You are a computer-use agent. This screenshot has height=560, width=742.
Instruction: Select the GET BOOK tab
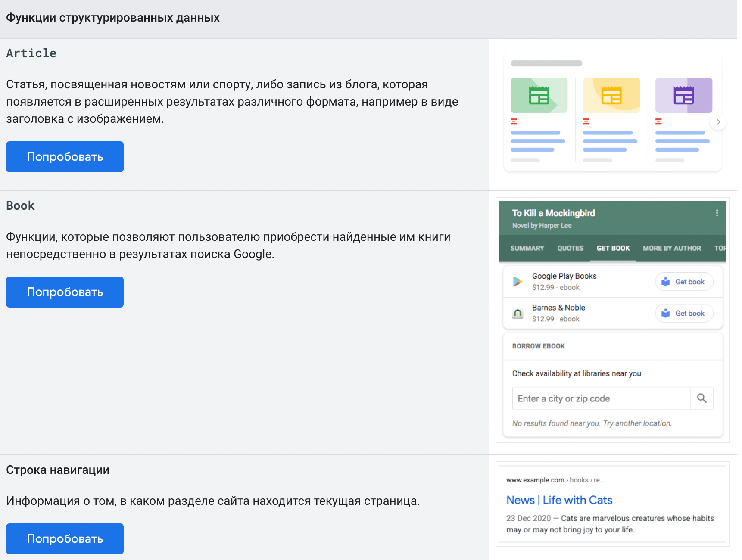tap(613, 248)
